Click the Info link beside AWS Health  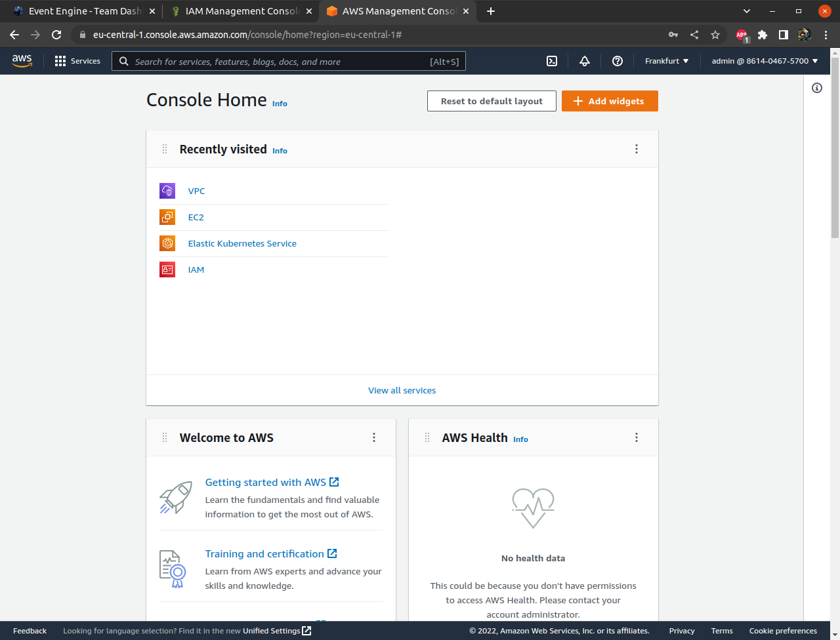tap(520, 439)
